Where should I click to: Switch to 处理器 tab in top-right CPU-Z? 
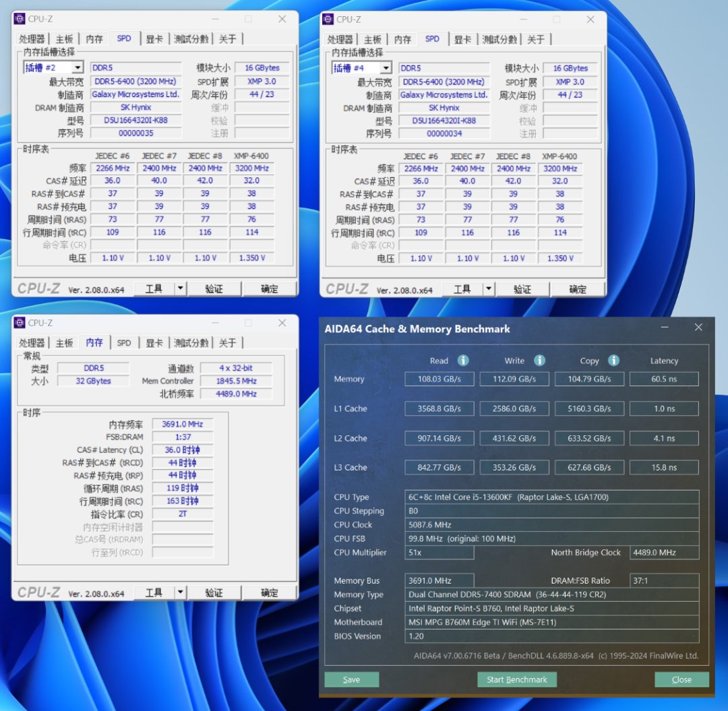(340, 40)
